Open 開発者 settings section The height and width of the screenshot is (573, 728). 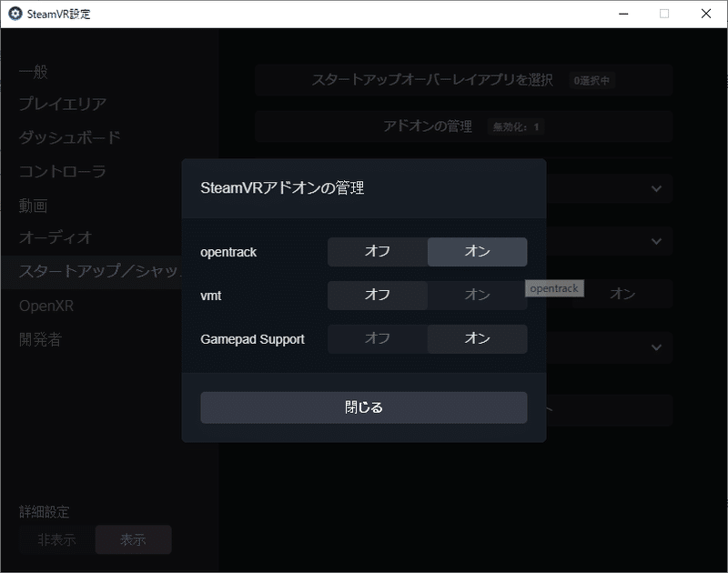pos(40,339)
